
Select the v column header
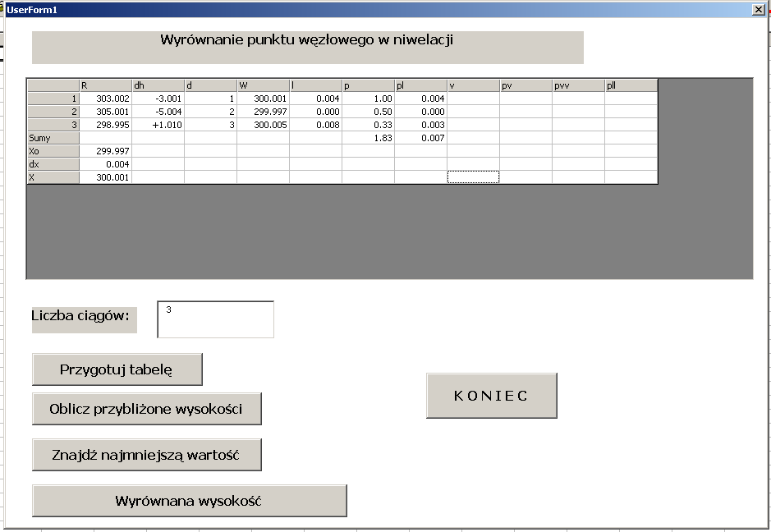pos(474,85)
